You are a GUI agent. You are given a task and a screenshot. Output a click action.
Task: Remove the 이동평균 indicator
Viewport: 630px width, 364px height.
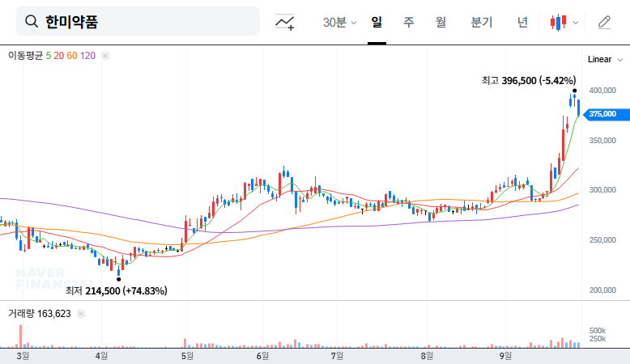coord(105,56)
